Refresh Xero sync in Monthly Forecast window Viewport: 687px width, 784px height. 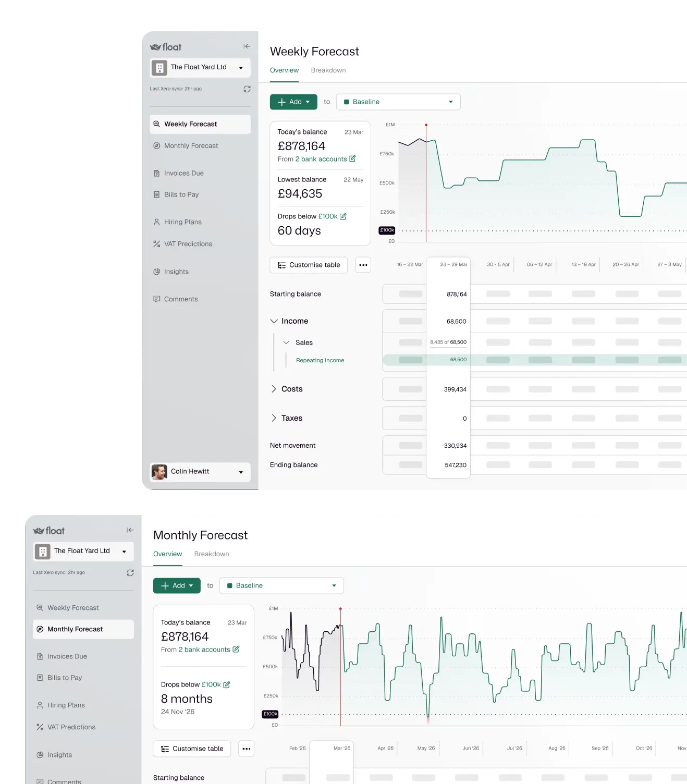click(130, 573)
